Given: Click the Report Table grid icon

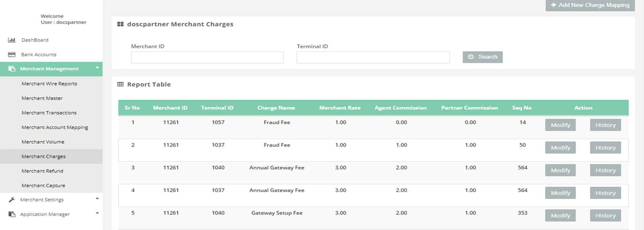Looking at the screenshot, I should pyautogui.click(x=120, y=85).
